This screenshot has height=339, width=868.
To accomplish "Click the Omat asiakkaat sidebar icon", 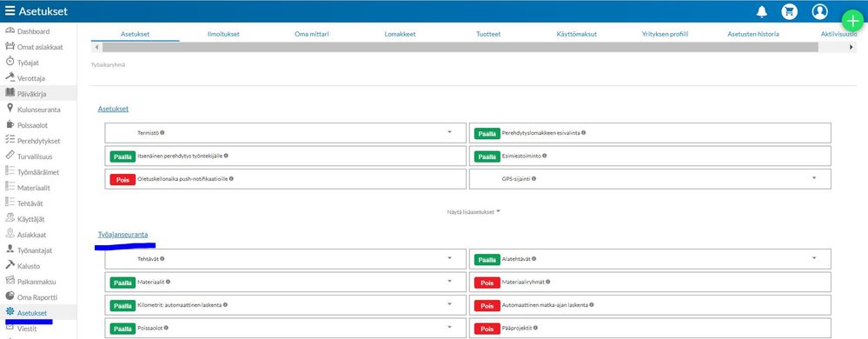I will click(10, 47).
